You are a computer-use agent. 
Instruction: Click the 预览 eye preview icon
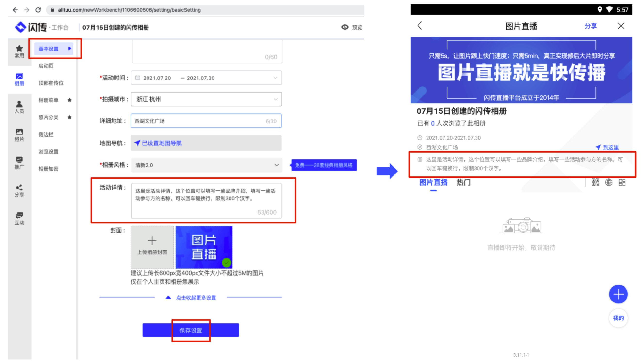345,27
